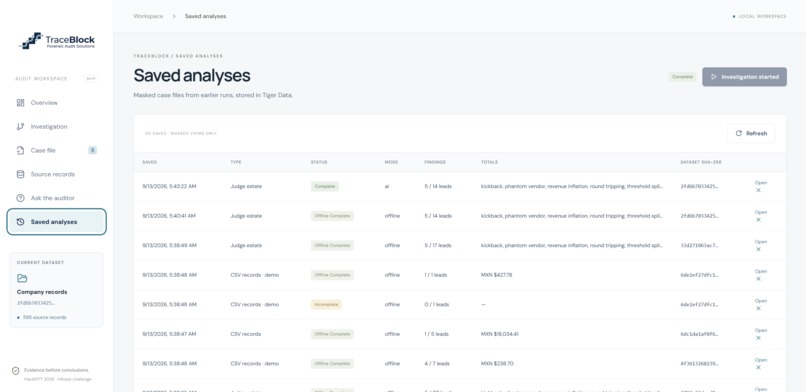Image resolution: width=806 pixels, height=392 pixels.
Task: Click the Type column header
Action: [235, 162]
